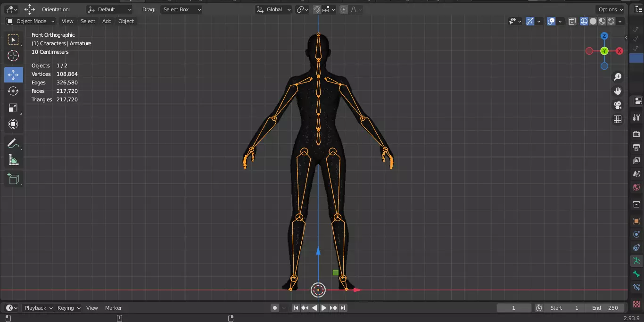The width and height of the screenshot is (644, 322).
Task: Open the Global transform orientation dropdown
Action: point(273,9)
